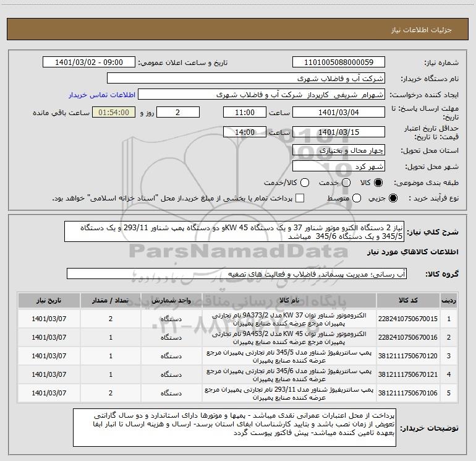476x461 pixels.
Task: Click the کد کالا column header
Action: [x=408, y=301]
